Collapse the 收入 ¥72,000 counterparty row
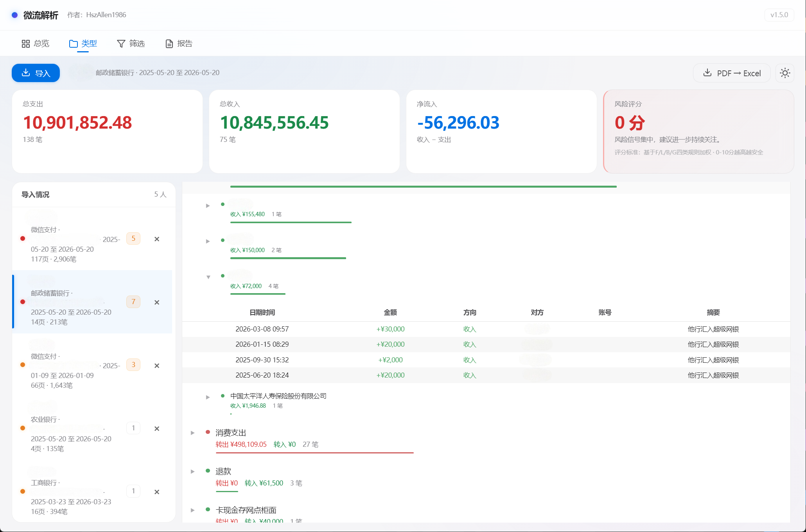Viewport: 806px width, 532px height. click(x=208, y=277)
